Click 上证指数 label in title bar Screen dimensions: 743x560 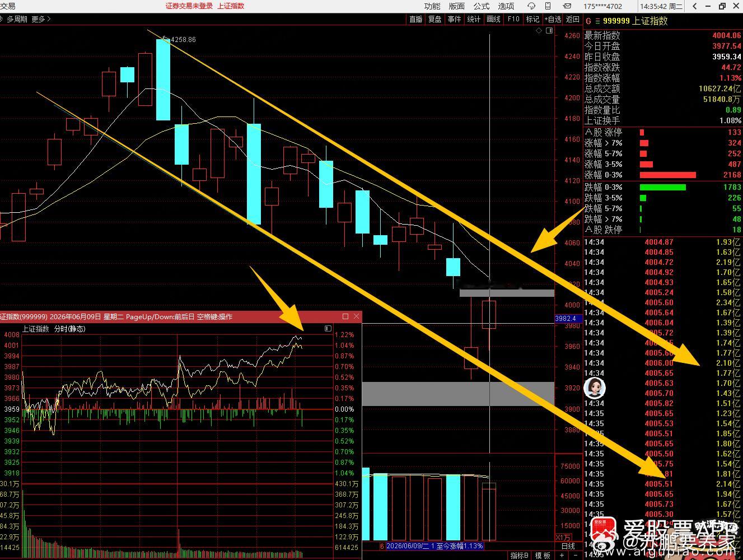click(x=231, y=6)
